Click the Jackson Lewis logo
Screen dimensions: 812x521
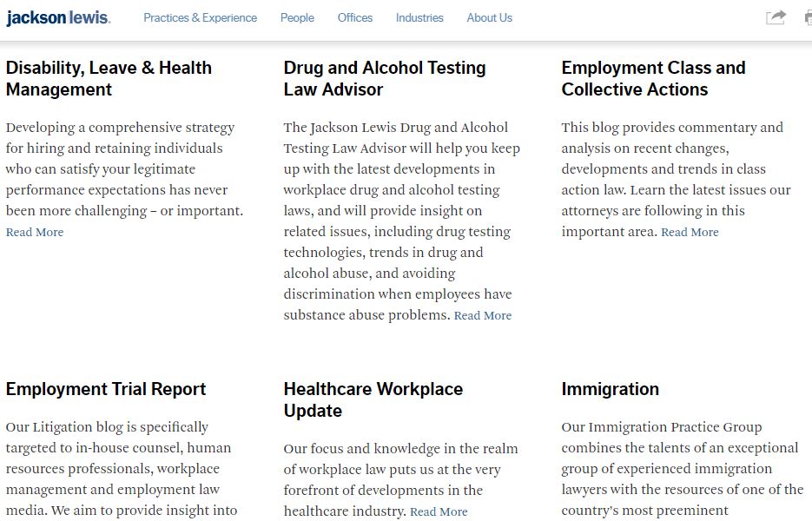pos(58,17)
